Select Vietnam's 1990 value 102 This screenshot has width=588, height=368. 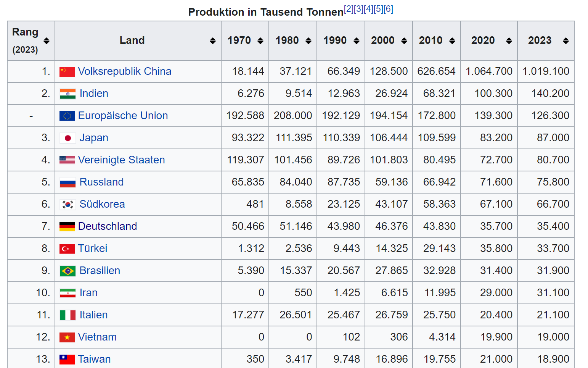352,337
